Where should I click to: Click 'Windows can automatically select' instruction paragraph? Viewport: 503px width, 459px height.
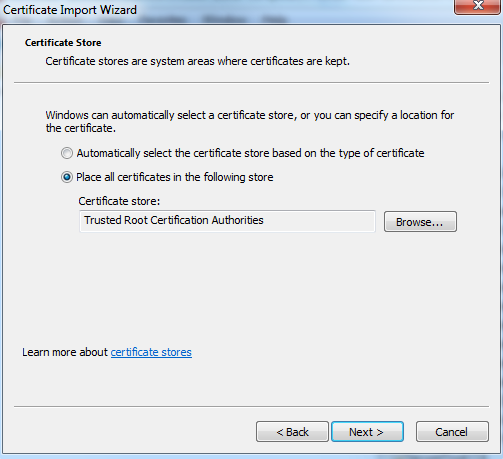coord(250,121)
